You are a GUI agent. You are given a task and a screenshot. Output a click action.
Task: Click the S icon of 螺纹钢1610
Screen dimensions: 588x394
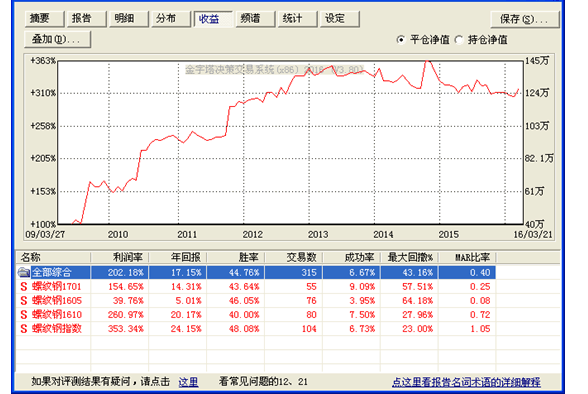tap(24, 315)
